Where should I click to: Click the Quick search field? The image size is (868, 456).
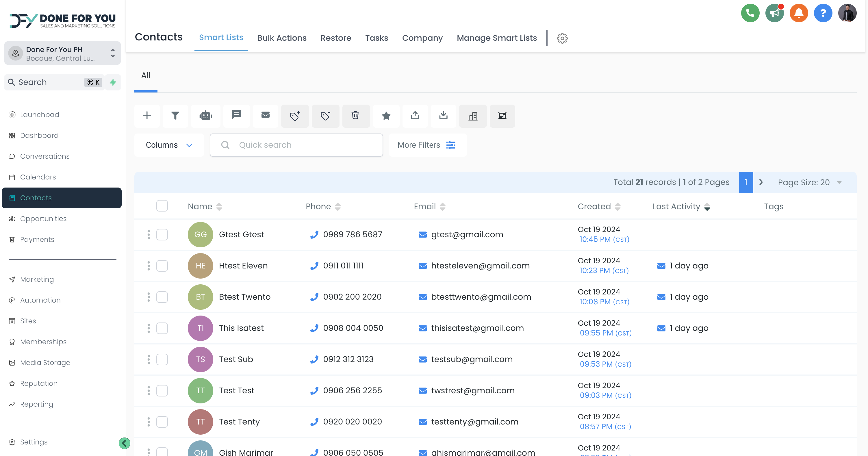[x=296, y=145]
